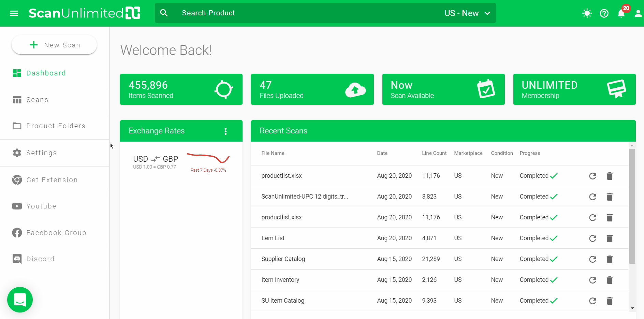Open the help question mark icon

tap(604, 13)
